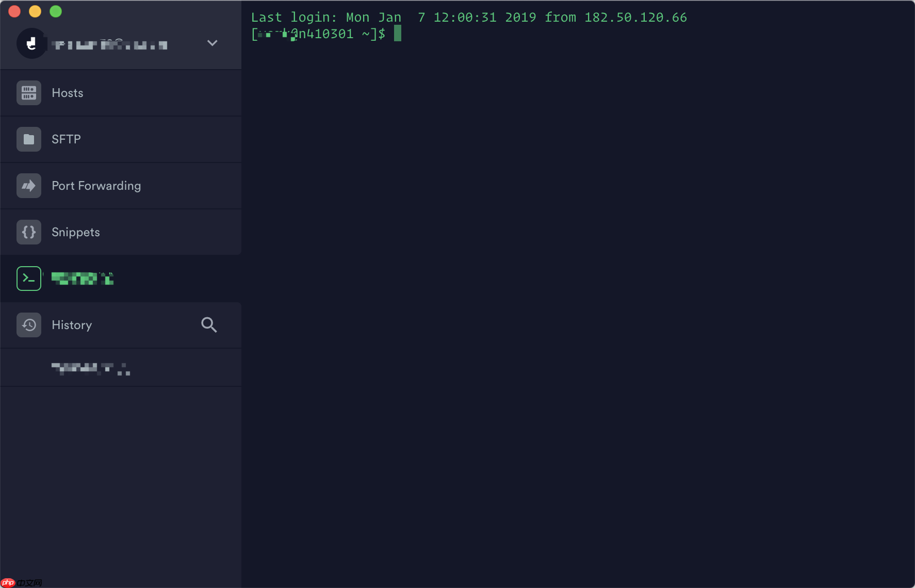Open Port Forwarding label
This screenshot has width=915, height=588.
pyautogui.click(x=96, y=186)
